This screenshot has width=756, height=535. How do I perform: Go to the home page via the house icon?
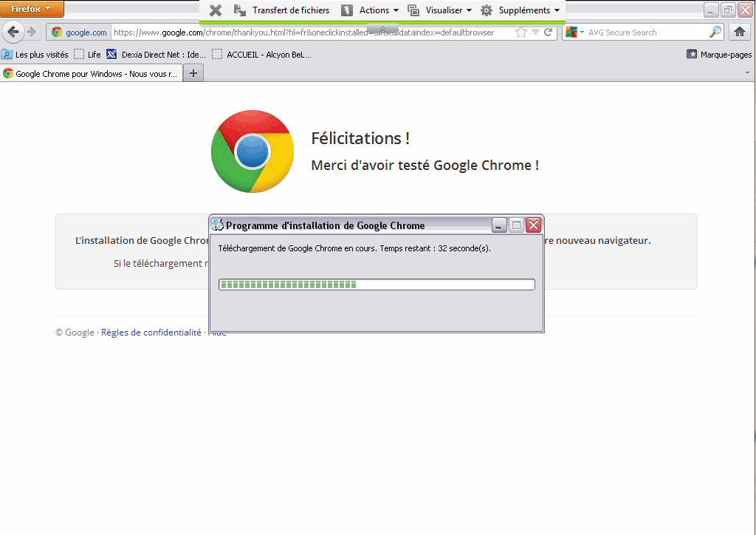740,33
